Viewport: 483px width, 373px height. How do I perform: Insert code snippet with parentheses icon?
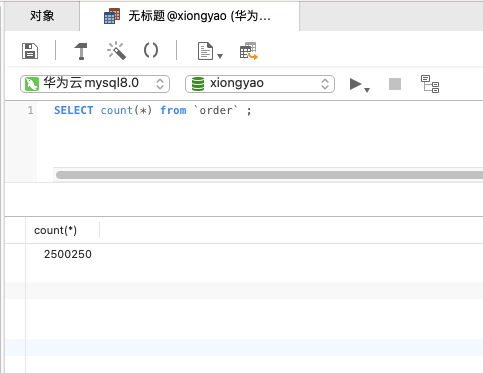(151, 51)
